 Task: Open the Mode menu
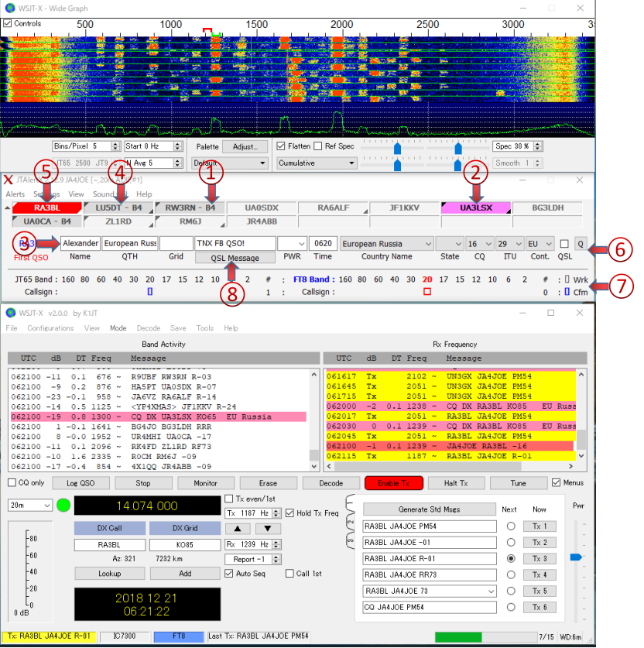(x=118, y=328)
